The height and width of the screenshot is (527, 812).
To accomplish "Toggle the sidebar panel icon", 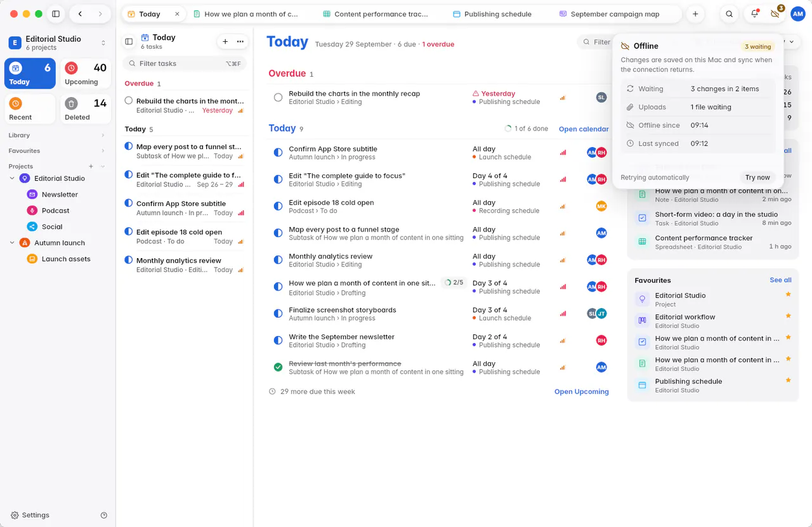I will tap(56, 14).
